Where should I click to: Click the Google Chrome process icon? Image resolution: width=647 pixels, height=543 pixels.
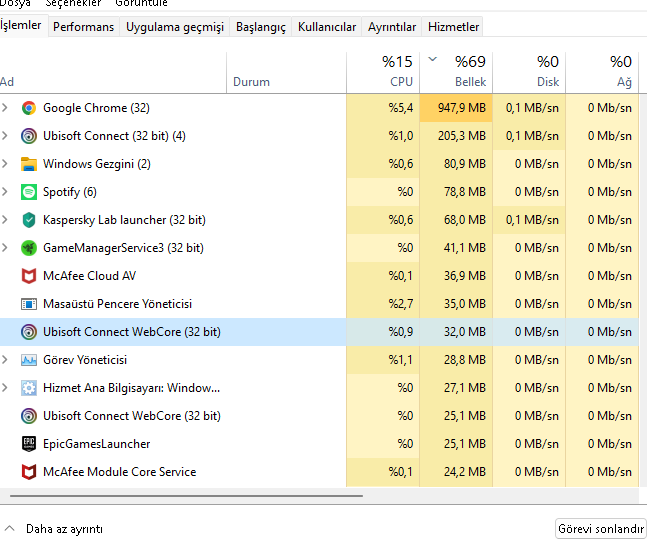(29, 108)
